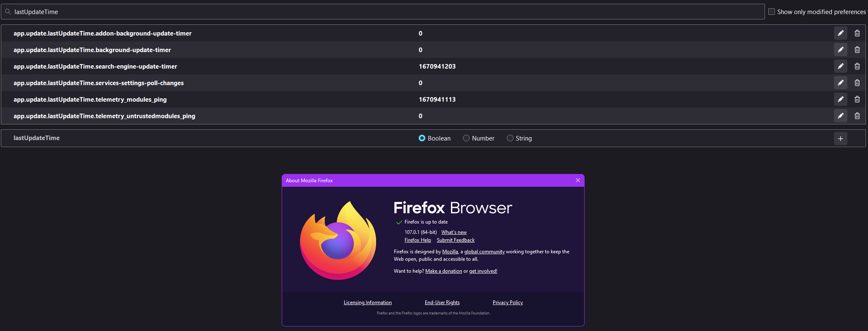Click the Firefox logo in About dialog
The height and width of the screenshot is (331, 868).
click(x=338, y=241)
